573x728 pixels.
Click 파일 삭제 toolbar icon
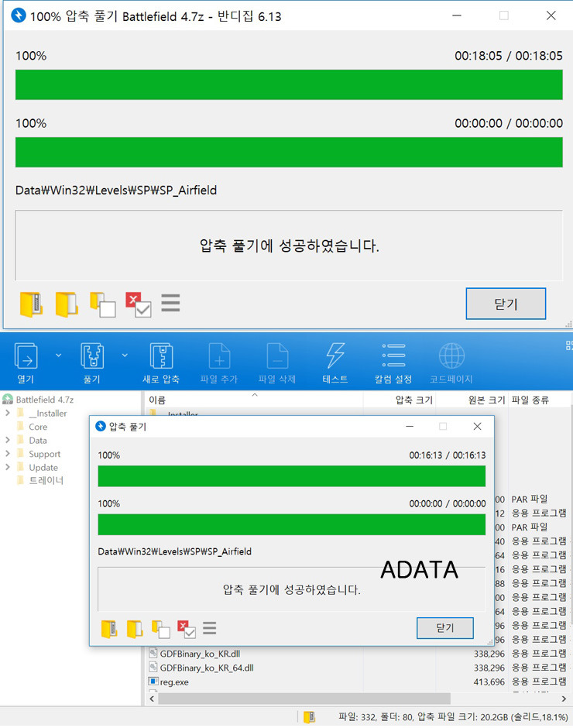click(277, 363)
